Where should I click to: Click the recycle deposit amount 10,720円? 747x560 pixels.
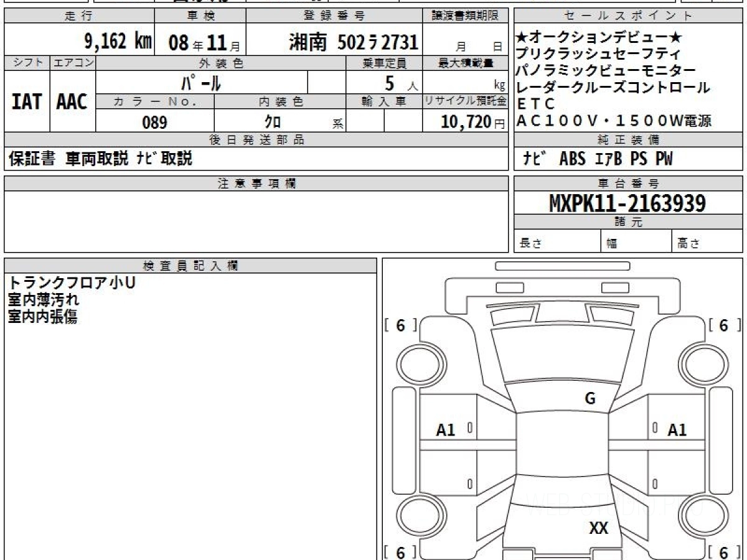pos(464,123)
